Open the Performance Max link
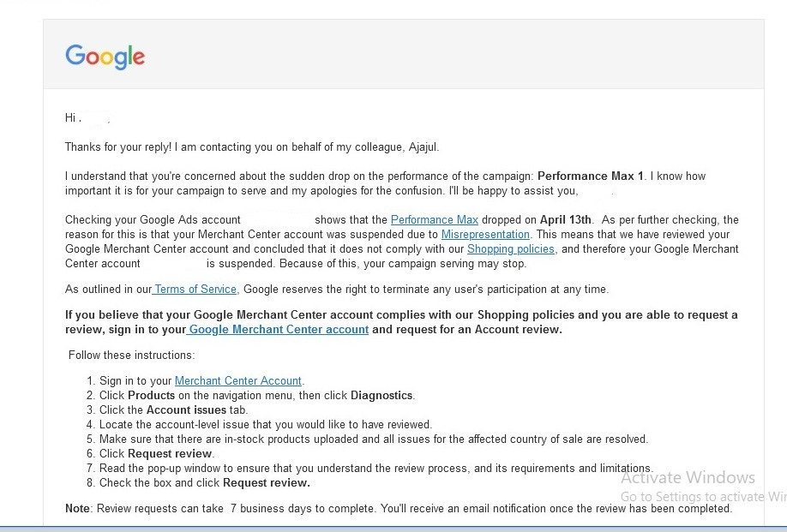Viewport: 787px width, 532px height. pyautogui.click(x=434, y=219)
